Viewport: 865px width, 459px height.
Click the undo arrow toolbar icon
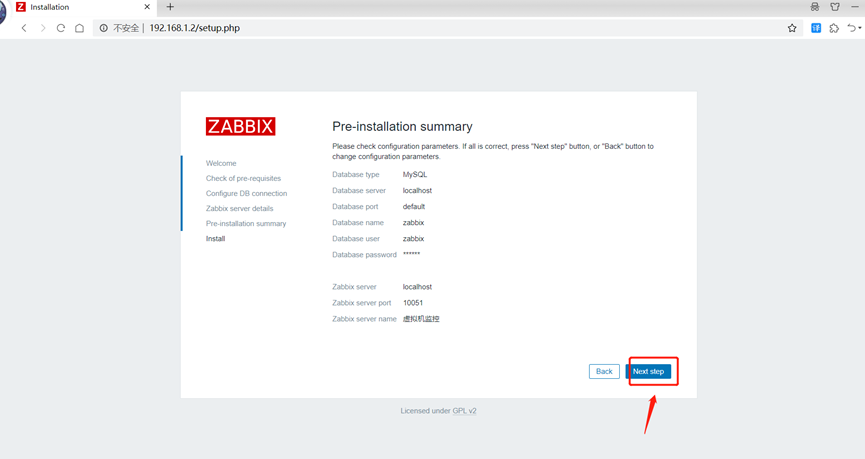853,28
